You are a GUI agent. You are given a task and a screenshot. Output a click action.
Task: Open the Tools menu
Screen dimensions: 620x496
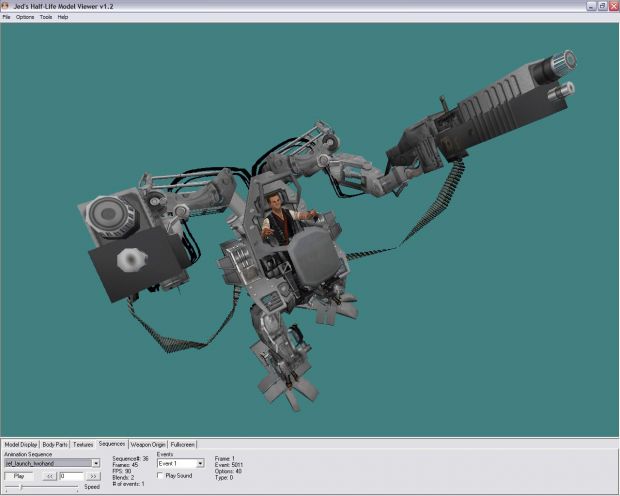[46, 17]
